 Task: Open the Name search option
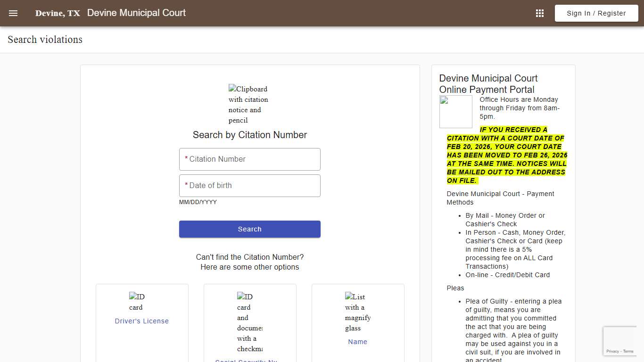[357, 341]
